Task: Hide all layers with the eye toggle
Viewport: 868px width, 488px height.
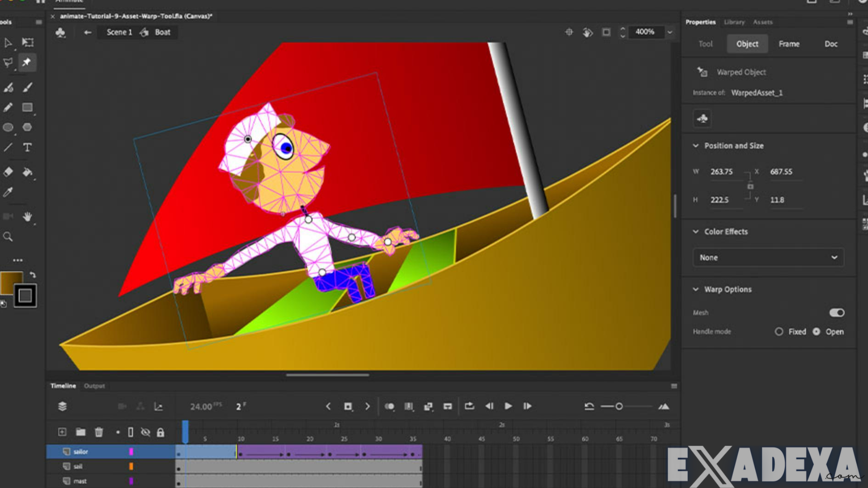Action: click(x=146, y=432)
